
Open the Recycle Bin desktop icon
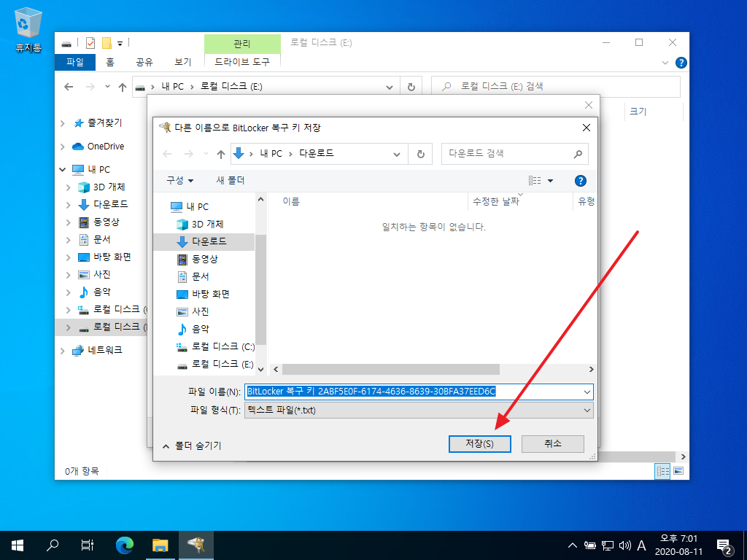point(28,29)
